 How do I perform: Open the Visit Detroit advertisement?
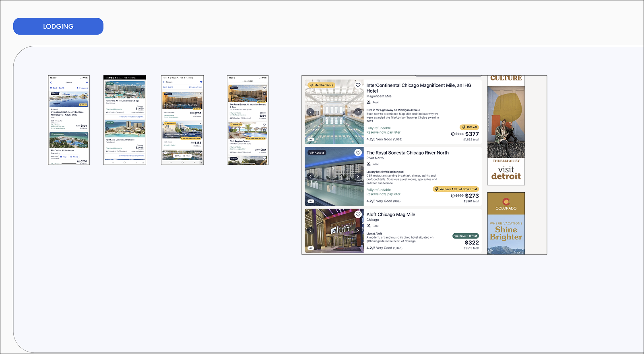click(x=506, y=130)
